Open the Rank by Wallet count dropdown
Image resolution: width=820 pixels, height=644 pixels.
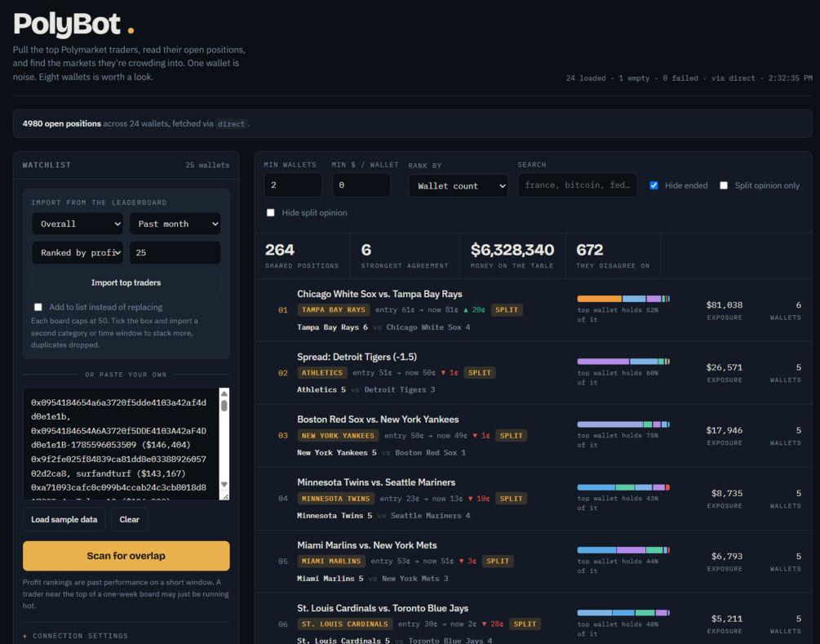pos(458,186)
